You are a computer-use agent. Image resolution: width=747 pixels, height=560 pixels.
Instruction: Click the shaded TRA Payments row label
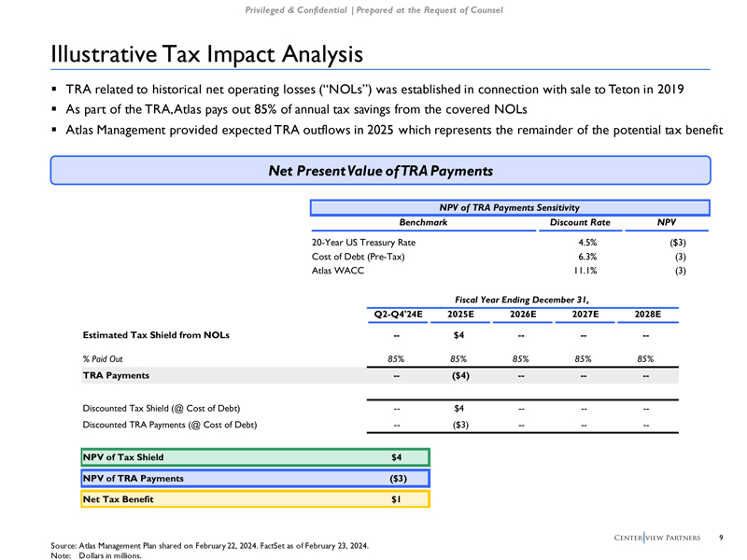click(116, 375)
